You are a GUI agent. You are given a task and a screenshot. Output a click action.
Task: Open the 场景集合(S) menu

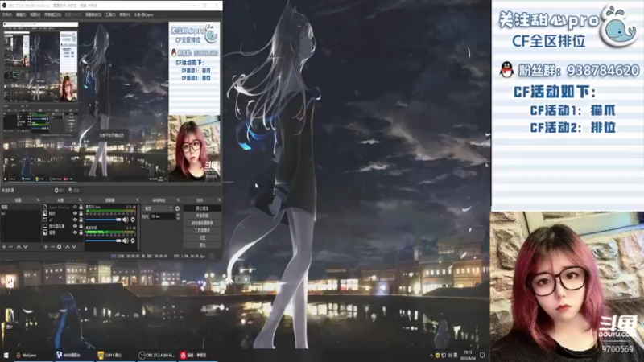[x=93, y=14]
